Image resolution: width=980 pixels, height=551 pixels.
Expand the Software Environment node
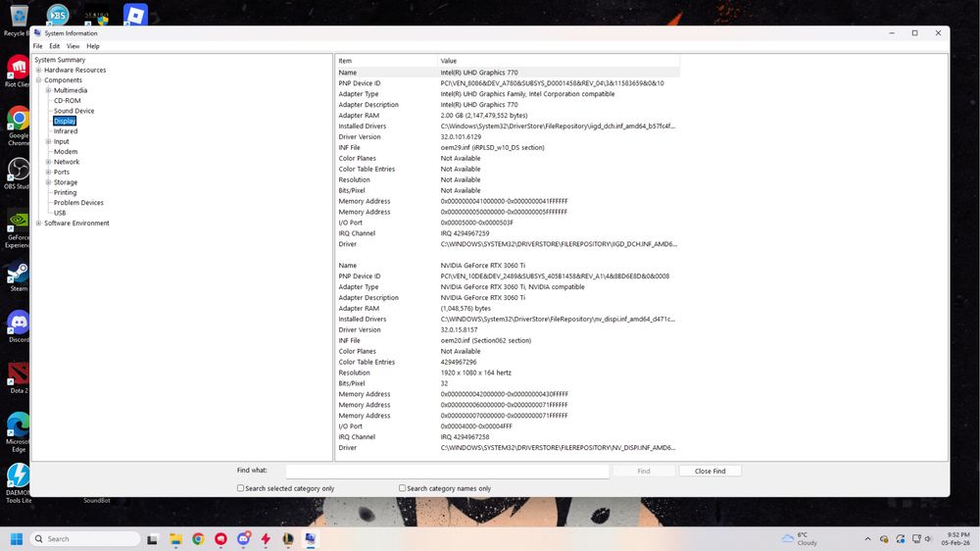point(39,223)
